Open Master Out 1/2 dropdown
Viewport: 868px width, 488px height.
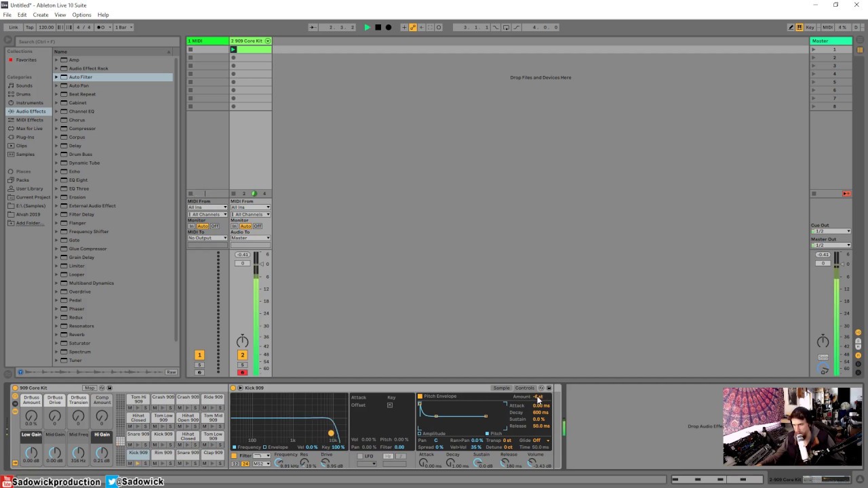[x=831, y=245]
